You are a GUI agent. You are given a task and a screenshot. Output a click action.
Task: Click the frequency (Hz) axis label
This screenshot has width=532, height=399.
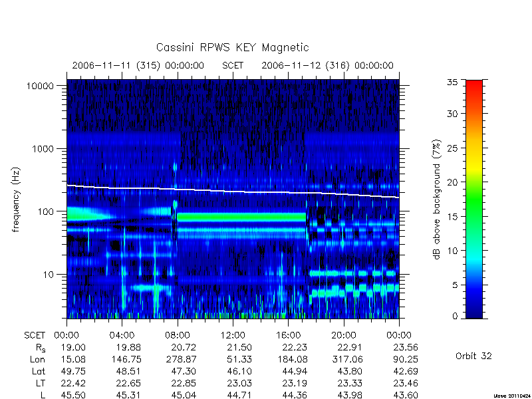pos(16,199)
